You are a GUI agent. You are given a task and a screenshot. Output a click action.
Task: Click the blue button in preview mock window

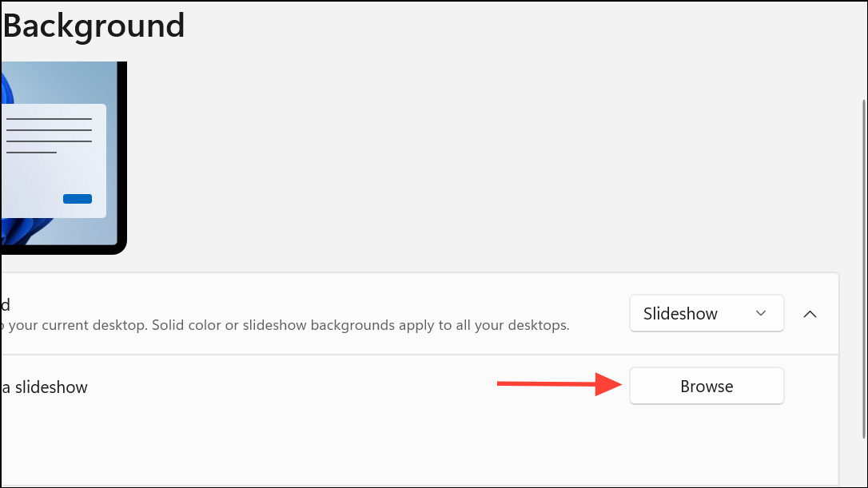(x=78, y=199)
